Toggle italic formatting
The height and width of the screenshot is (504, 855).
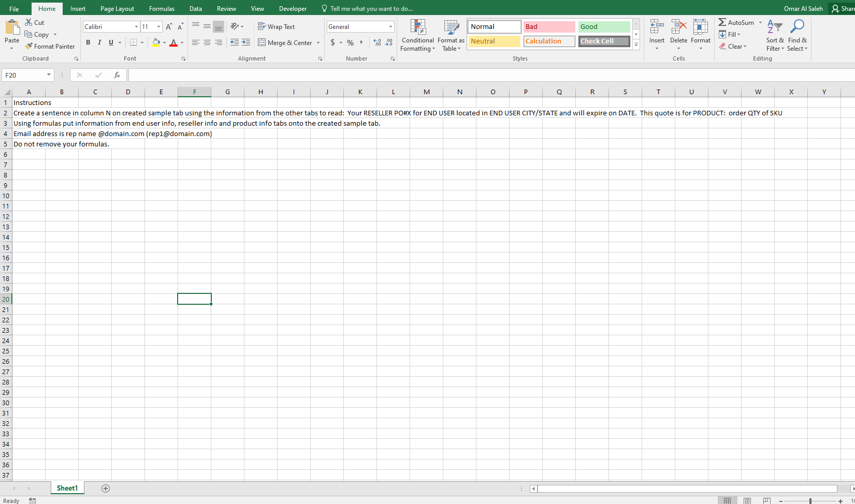pos(99,42)
